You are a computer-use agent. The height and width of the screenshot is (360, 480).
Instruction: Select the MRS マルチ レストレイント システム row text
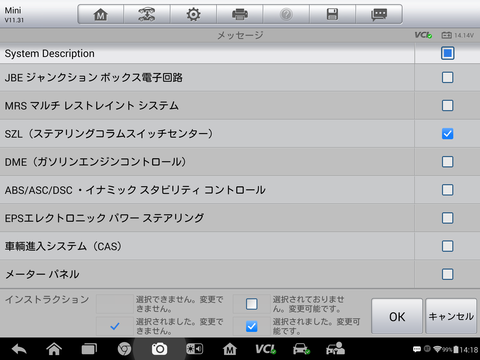tap(92, 106)
